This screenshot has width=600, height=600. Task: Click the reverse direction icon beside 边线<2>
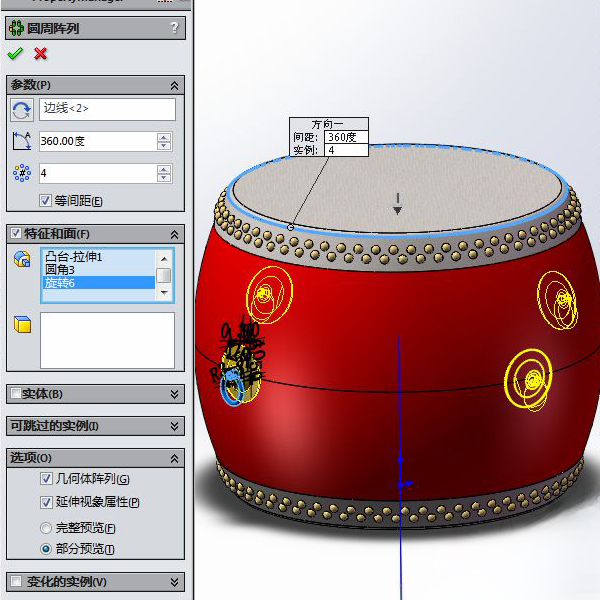click(21, 110)
